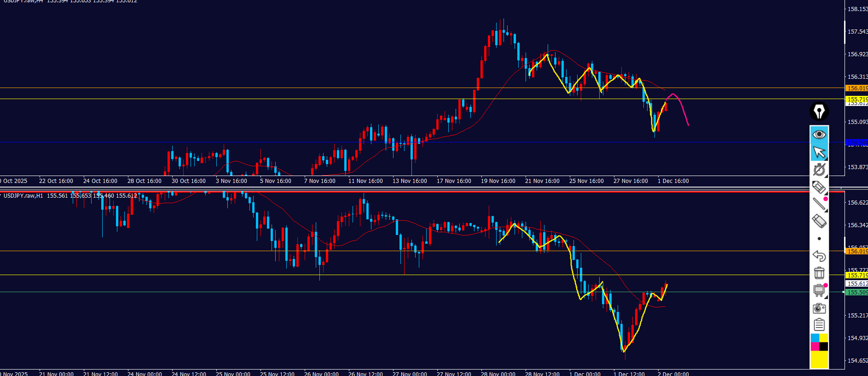Screen dimensions: 868x376
Task: Expand the line tool options triangle
Action: pyautogui.click(x=826, y=211)
